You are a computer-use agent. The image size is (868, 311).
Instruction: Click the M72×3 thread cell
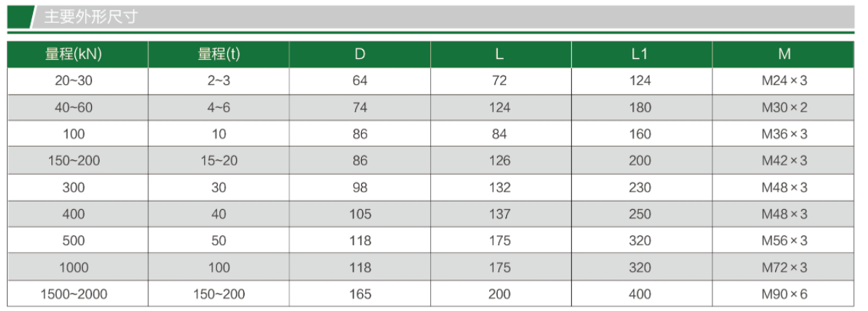(x=784, y=267)
